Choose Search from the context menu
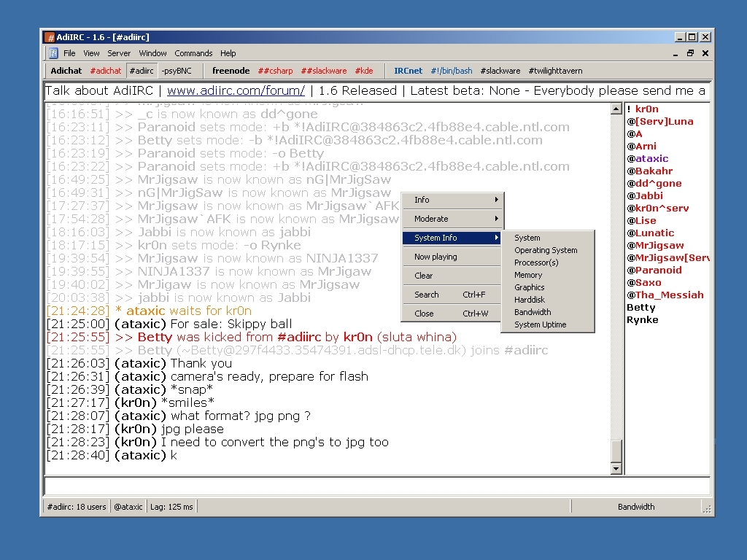The height and width of the screenshot is (560, 747). [453, 295]
